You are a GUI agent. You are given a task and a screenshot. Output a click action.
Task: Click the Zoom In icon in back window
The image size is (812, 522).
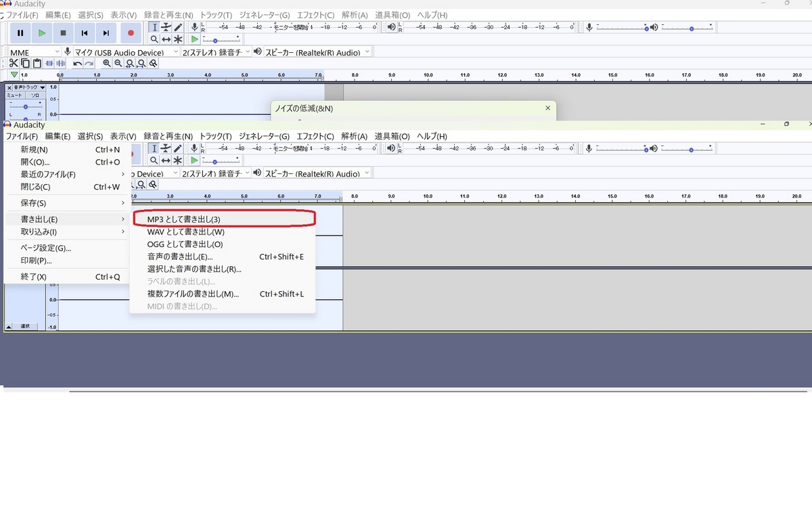107,64
